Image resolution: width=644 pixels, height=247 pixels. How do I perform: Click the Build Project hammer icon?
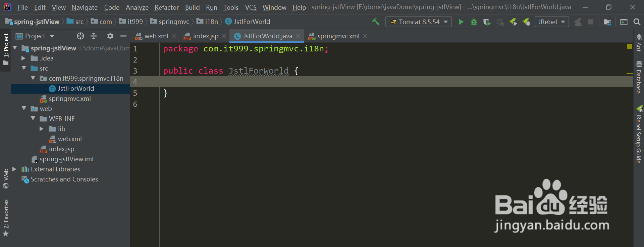(376, 22)
